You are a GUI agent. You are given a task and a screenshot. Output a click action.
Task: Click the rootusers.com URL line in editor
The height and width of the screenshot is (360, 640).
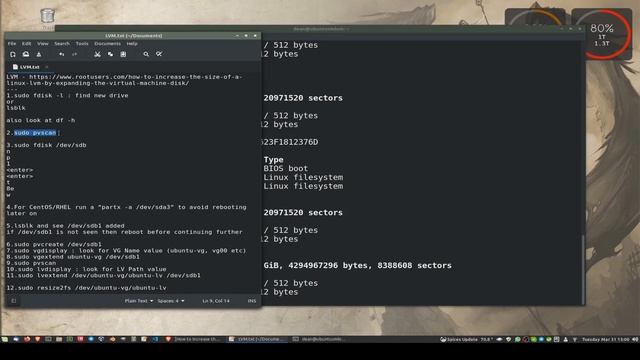(x=124, y=80)
